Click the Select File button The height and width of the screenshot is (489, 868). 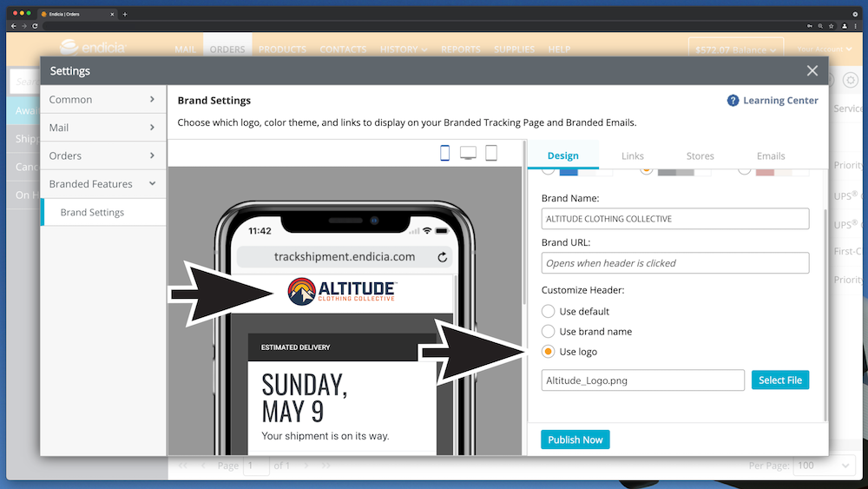coord(780,380)
